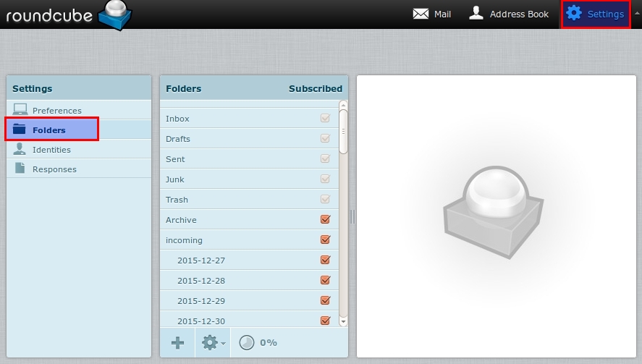The width and height of the screenshot is (642, 364).
Task: Expand arrow at top-right corner
Action: (x=637, y=13)
